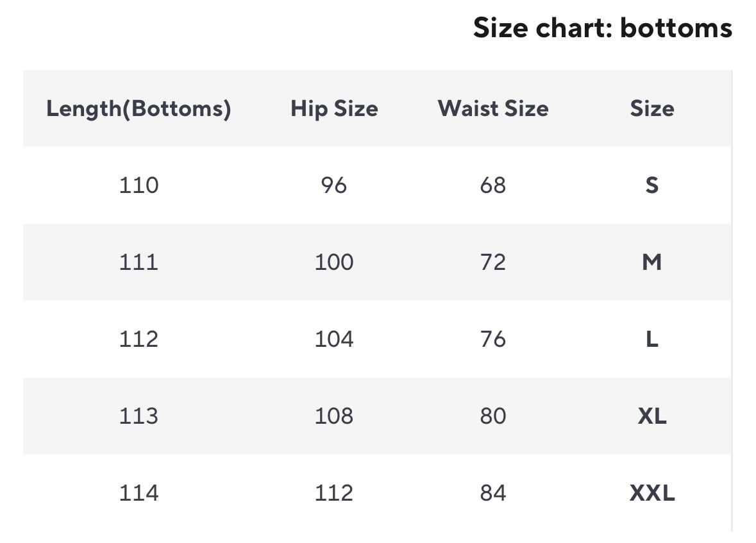Click the "Size chart: bottoms" title
The width and height of the screenshot is (756, 543).
click(x=602, y=28)
